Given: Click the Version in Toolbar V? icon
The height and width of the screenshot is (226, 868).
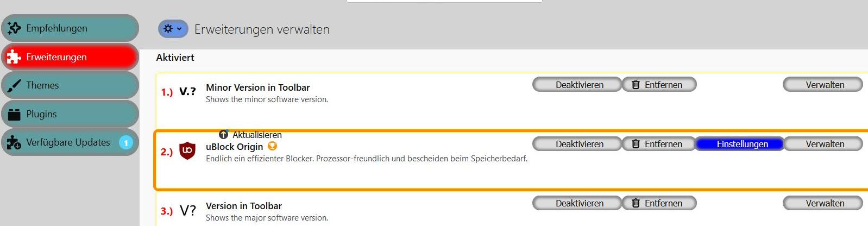Looking at the screenshot, I should (x=187, y=210).
